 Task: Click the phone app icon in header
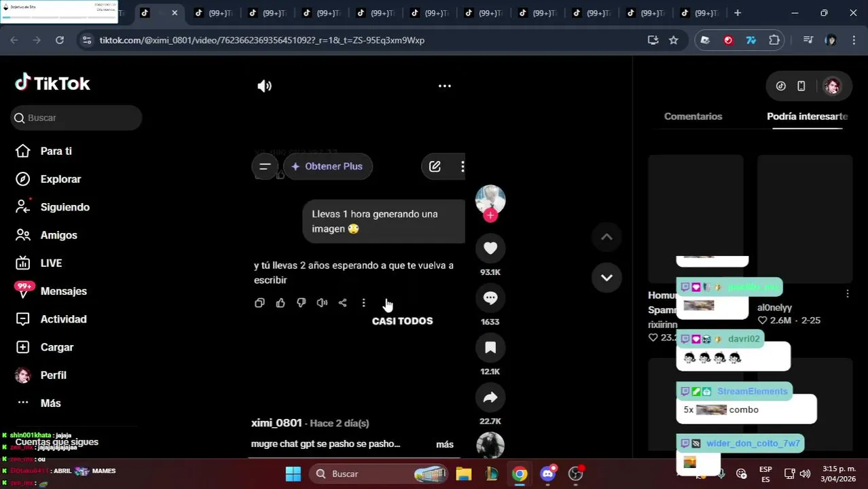pyautogui.click(x=801, y=86)
